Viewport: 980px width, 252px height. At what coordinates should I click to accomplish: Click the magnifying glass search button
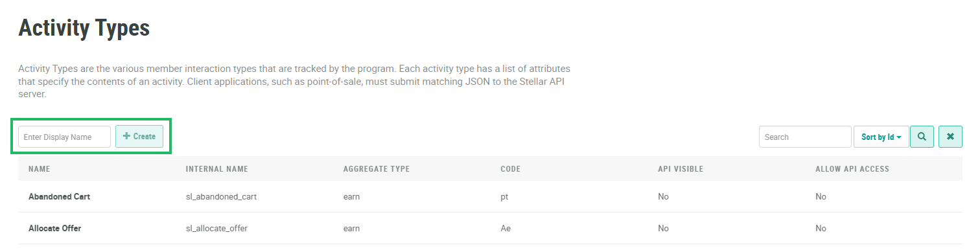[x=922, y=137]
